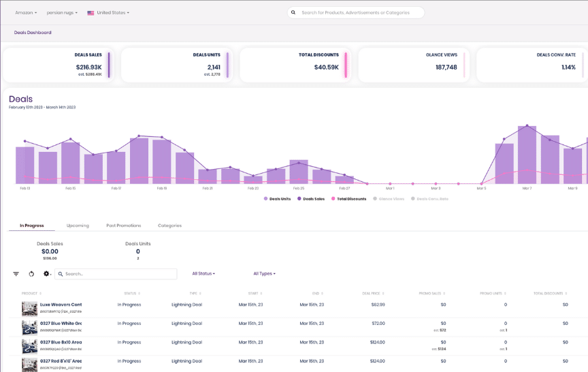Click the filter list icon above the table
Image resolution: width=588 pixels, height=372 pixels.
(x=16, y=274)
